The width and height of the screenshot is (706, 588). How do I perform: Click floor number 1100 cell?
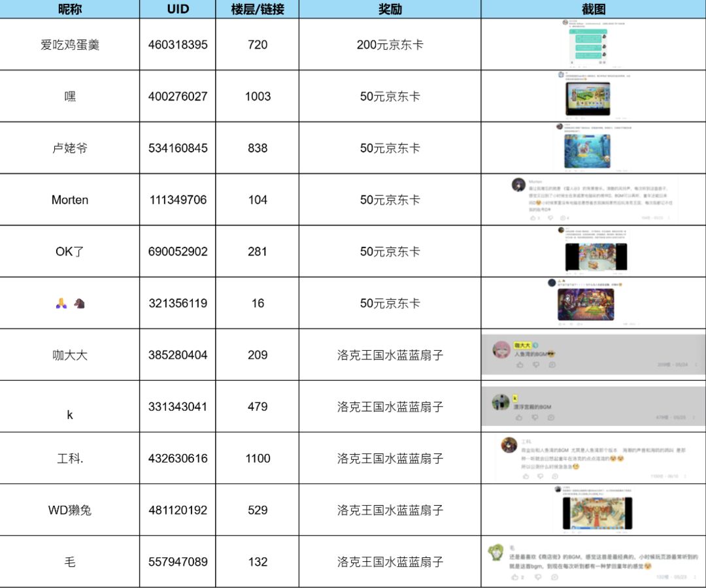tap(257, 459)
